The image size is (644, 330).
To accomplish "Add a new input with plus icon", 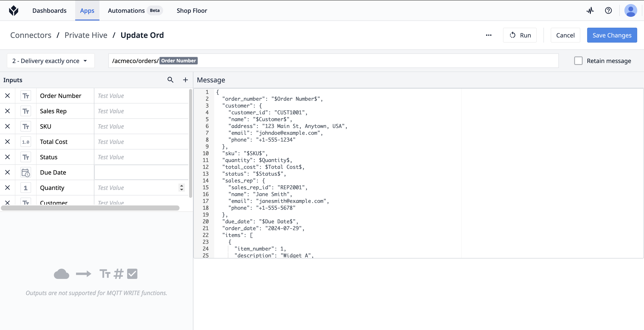I will tap(185, 80).
